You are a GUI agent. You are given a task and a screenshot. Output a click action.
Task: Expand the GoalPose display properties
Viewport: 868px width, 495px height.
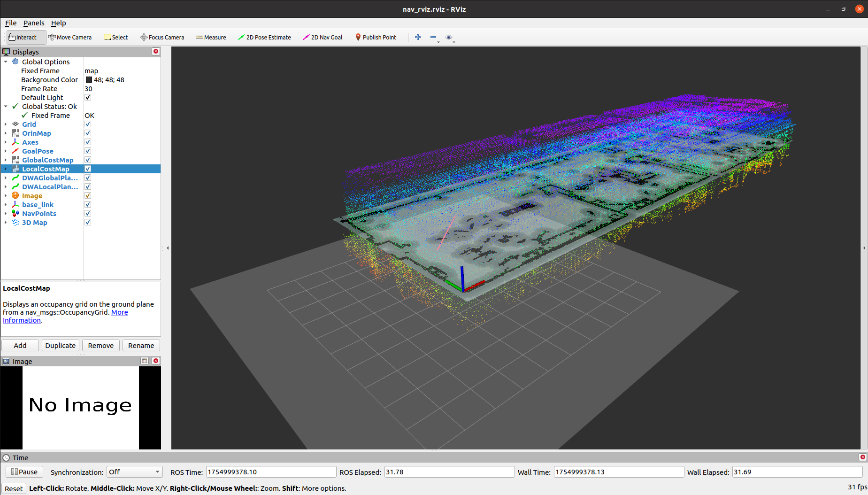pos(6,151)
